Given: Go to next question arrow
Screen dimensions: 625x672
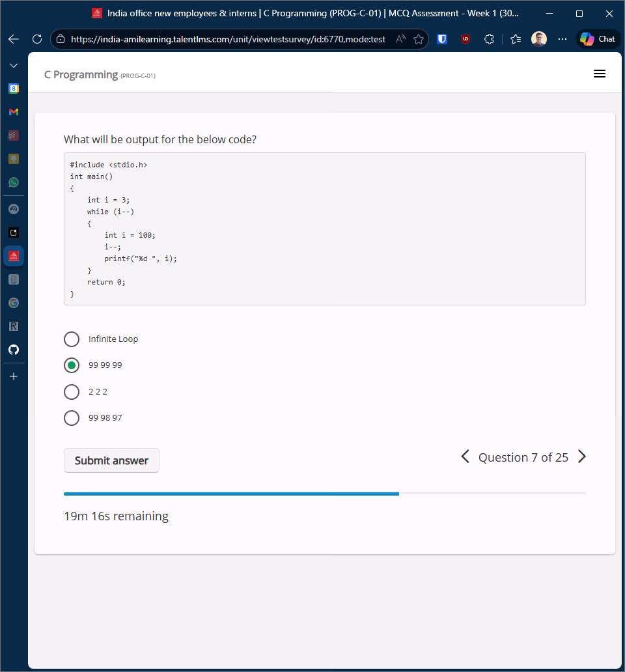Looking at the screenshot, I should coord(582,457).
